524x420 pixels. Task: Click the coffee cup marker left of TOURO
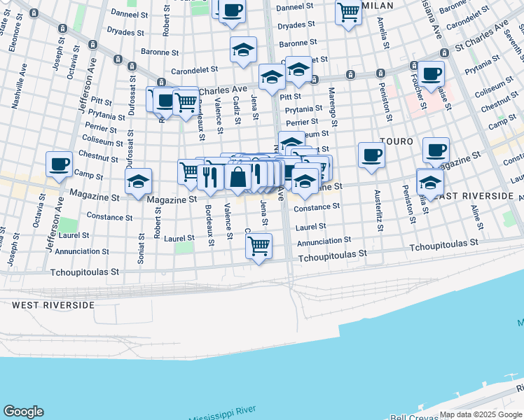coord(371,158)
